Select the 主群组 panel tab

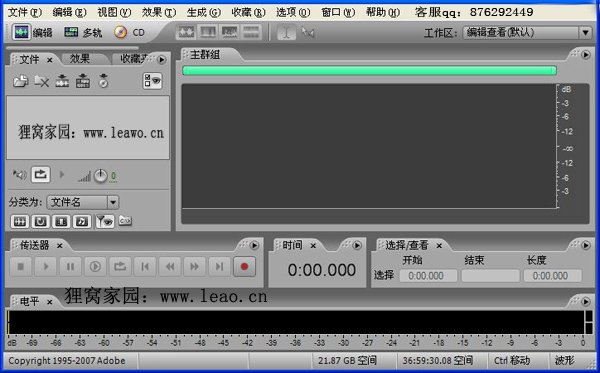(205, 55)
